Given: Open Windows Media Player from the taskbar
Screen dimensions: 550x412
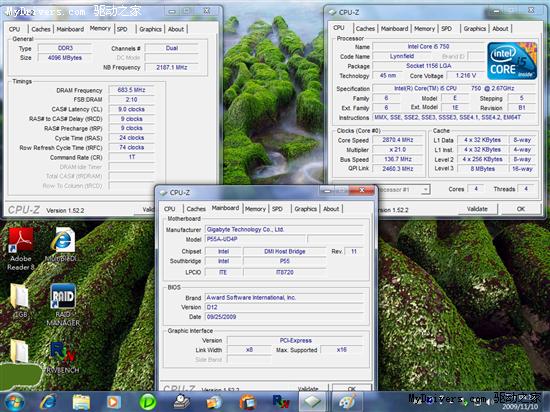Looking at the screenshot, I should point(113,402).
